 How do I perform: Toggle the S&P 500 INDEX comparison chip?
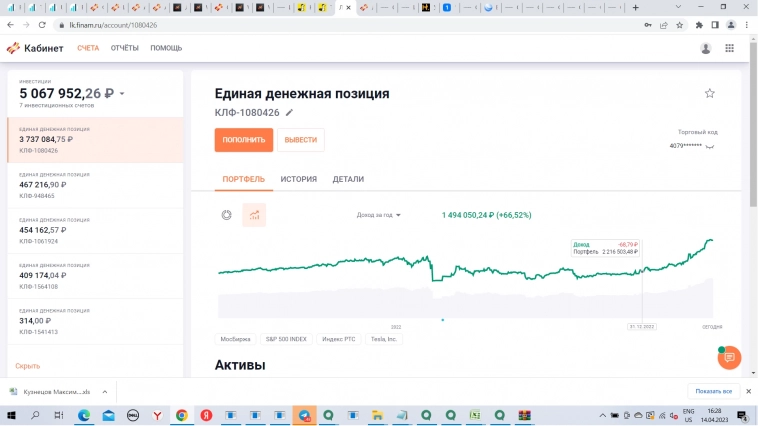pos(286,339)
